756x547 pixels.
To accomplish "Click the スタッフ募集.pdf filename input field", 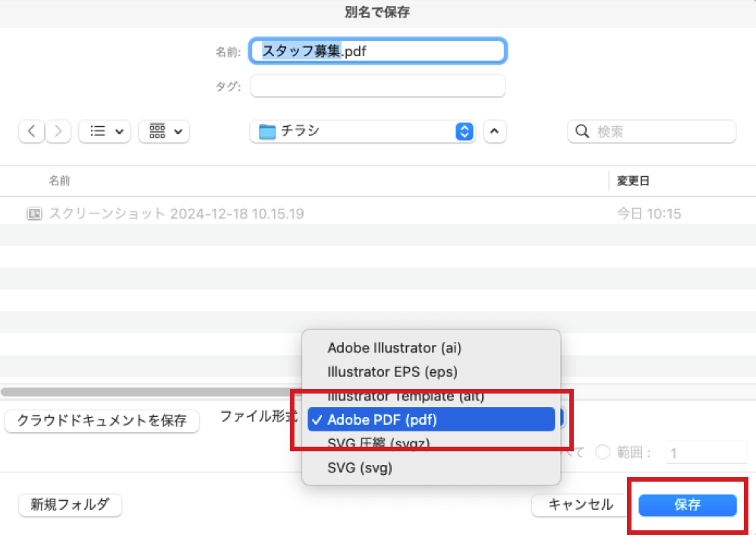I will [377, 50].
